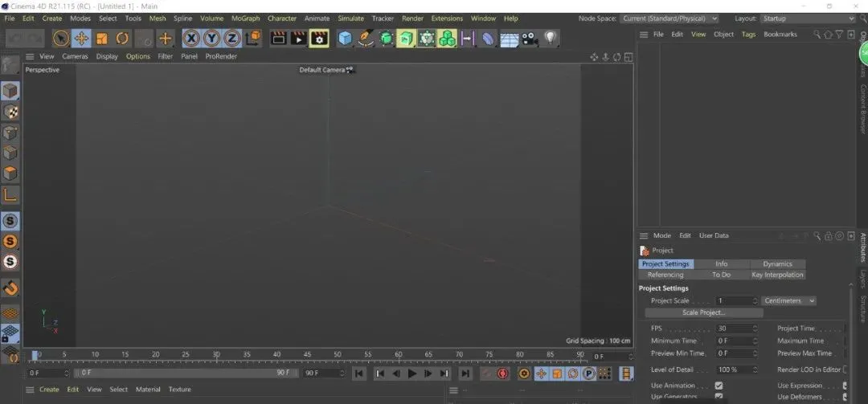
Task: Open the Centimeters unit dropdown
Action: (789, 301)
